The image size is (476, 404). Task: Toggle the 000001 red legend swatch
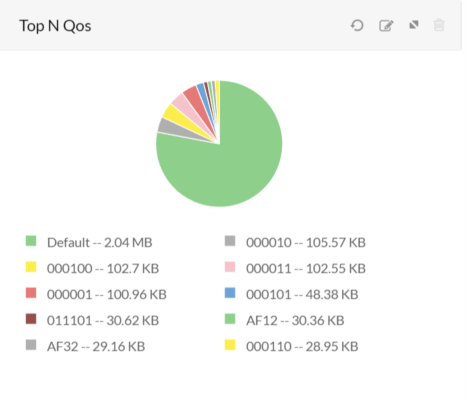point(31,293)
